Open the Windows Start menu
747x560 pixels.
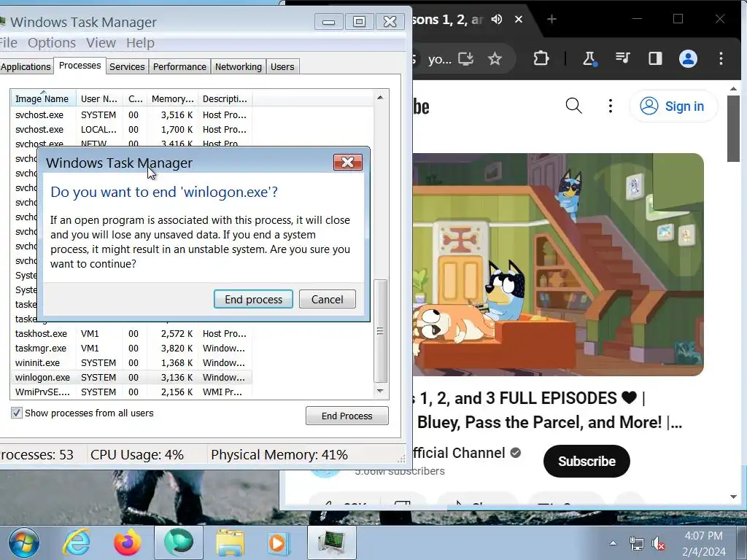coord(24,542)
